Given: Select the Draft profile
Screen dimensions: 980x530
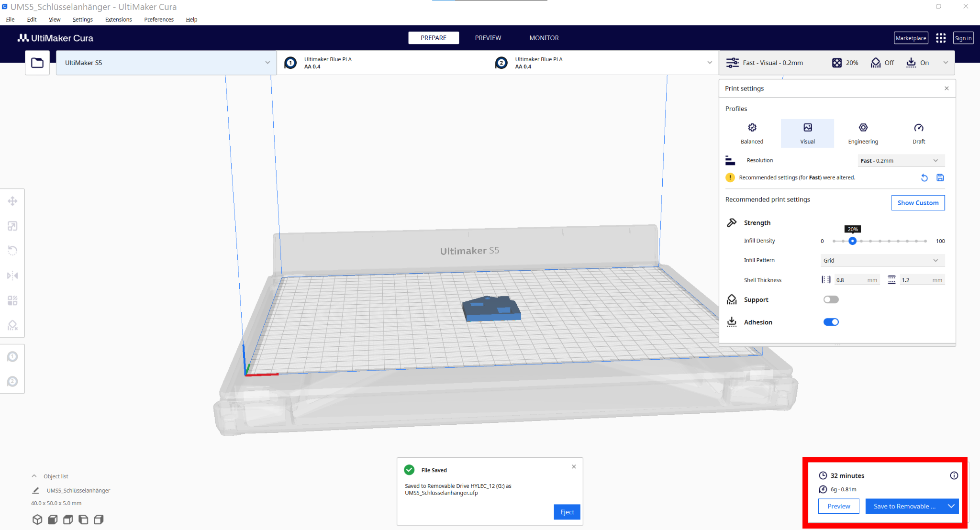Looking at the screenshot, I should (x=918, y=133).
